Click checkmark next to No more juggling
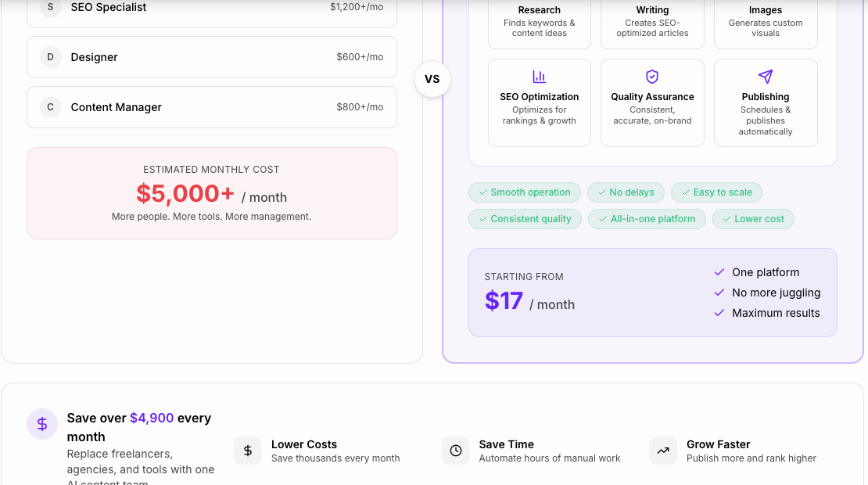The height and width of the screenshot is (485, 868). coord(719,293)
